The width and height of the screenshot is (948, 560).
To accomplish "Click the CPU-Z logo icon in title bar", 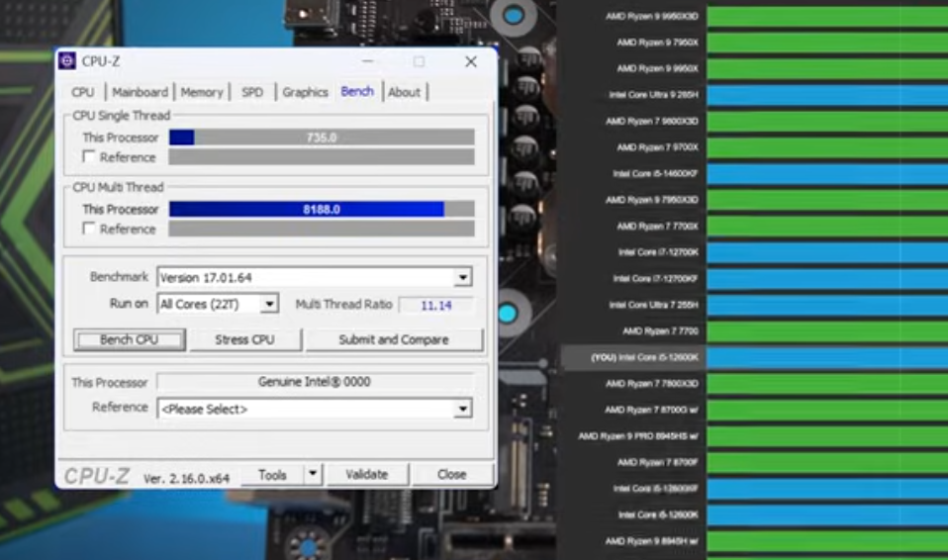I will click(67, 60).
